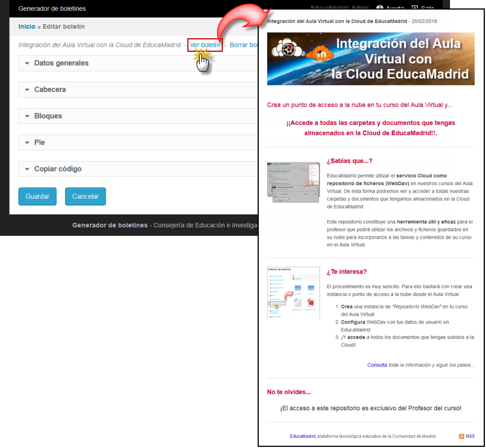
Task: Open the ¿Te interesa? file selector thumbnail
Action: pos(294,293)
